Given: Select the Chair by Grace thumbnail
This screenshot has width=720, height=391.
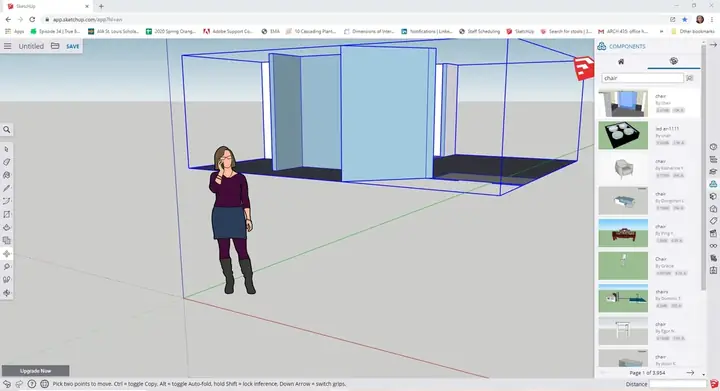Looking at the screenshot, I should click(x=623, y=266).
